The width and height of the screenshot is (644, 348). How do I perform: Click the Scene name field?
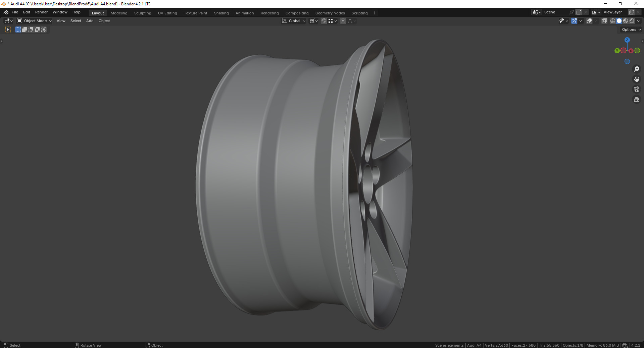coord(556,12)
